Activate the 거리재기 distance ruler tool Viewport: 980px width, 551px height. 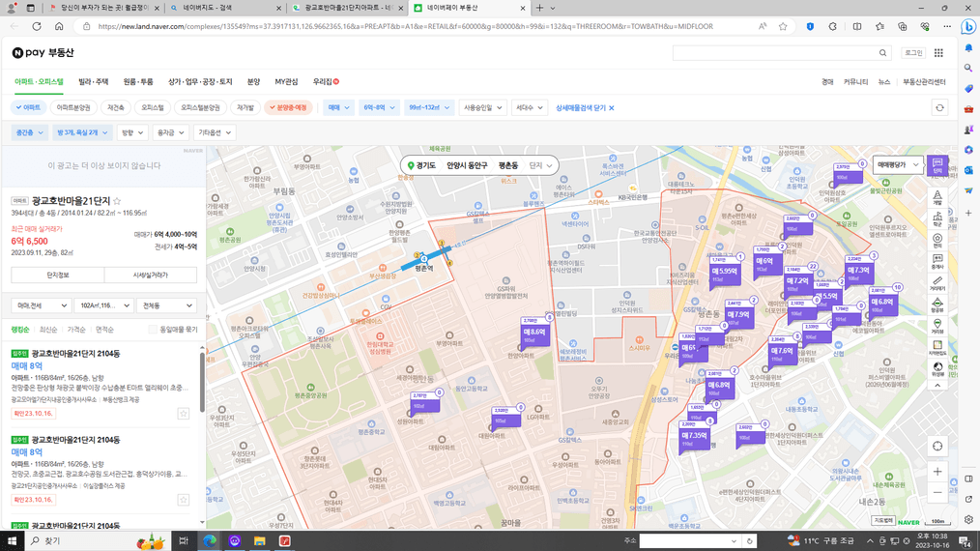pyautogui.click(x=937, y=283)
